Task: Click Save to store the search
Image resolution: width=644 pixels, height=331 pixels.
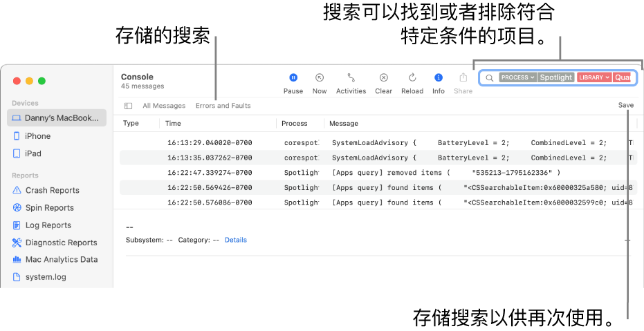Action: click(x=626, y=105)
